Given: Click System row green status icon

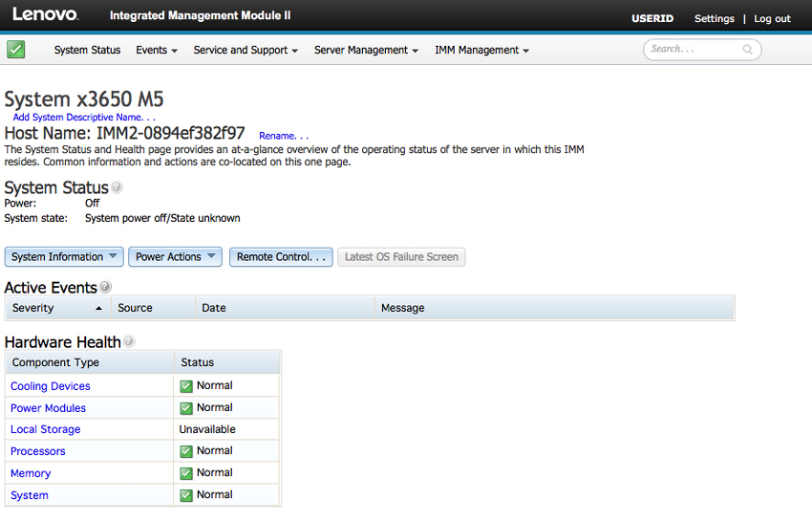Looking at the screenshot, I should point(186,495).
